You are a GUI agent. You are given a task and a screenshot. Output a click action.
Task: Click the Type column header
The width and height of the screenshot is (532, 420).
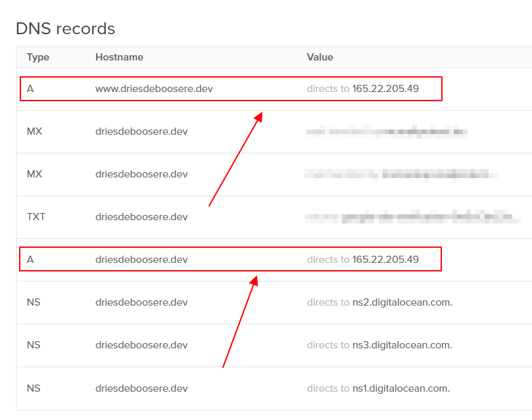click(38, 57)
